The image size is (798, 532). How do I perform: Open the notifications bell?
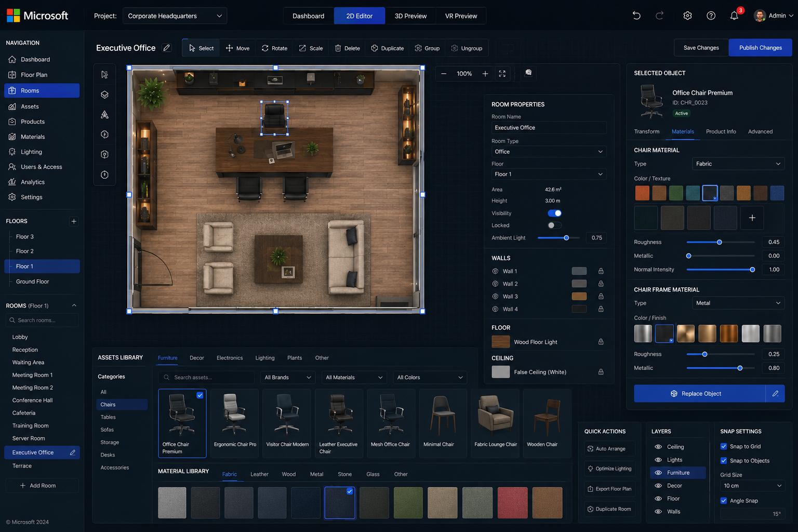point(734,16)
